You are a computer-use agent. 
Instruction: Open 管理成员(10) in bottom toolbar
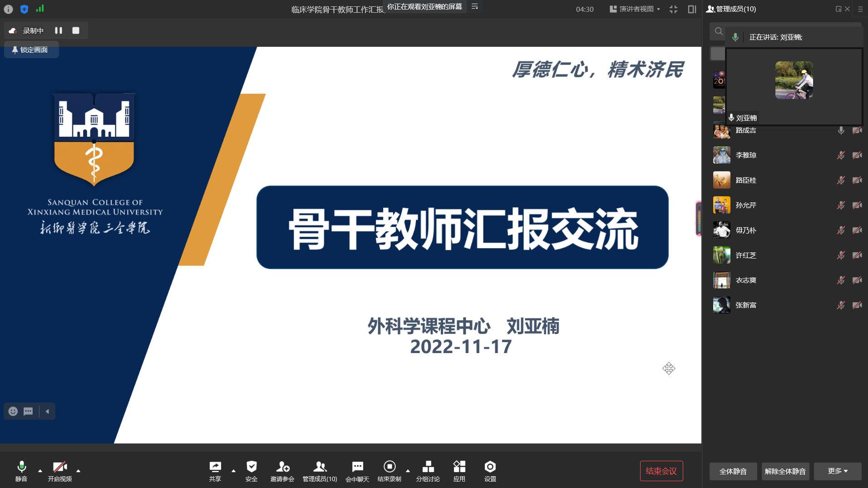(320, 467)
